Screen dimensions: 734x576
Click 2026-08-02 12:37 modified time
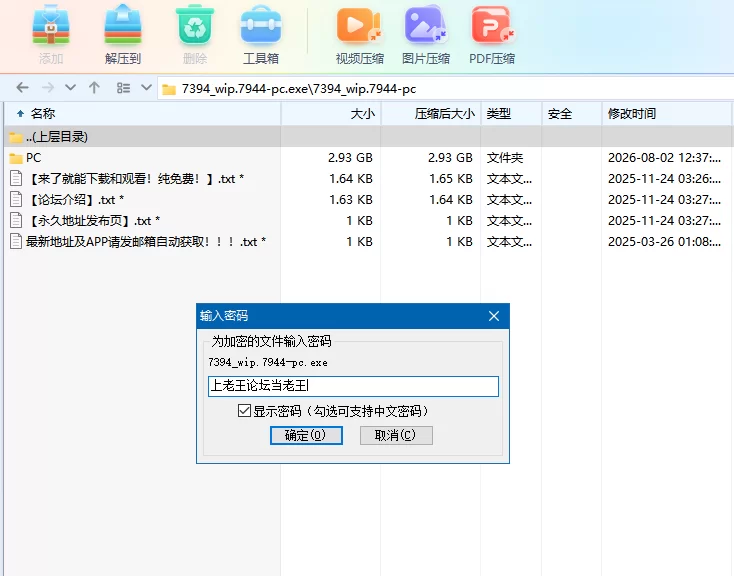664,158
